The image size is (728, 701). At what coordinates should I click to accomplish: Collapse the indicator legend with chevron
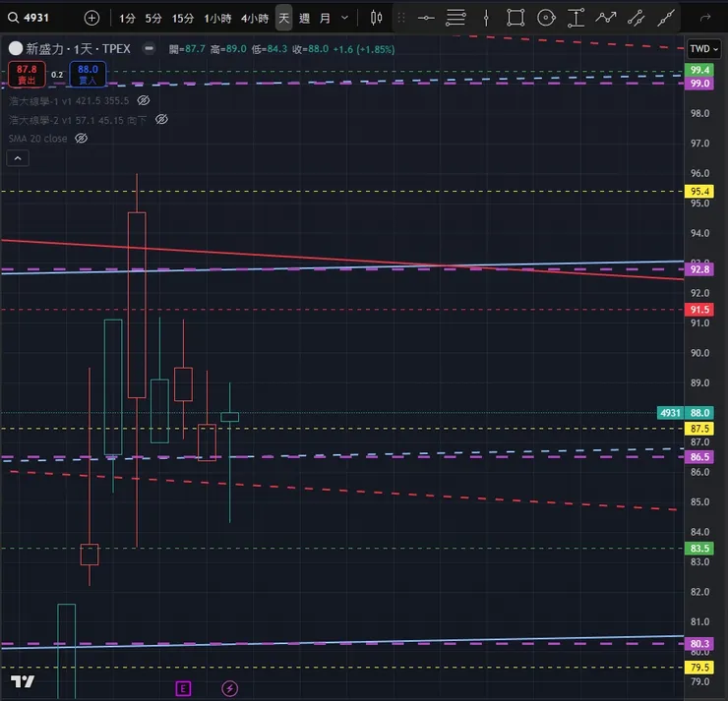(18, 158)
